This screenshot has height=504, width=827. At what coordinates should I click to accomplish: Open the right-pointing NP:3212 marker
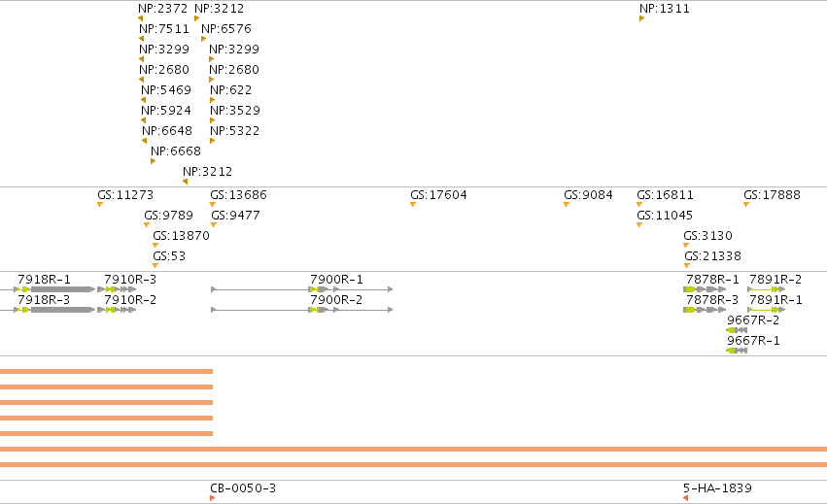click(196, 18)
